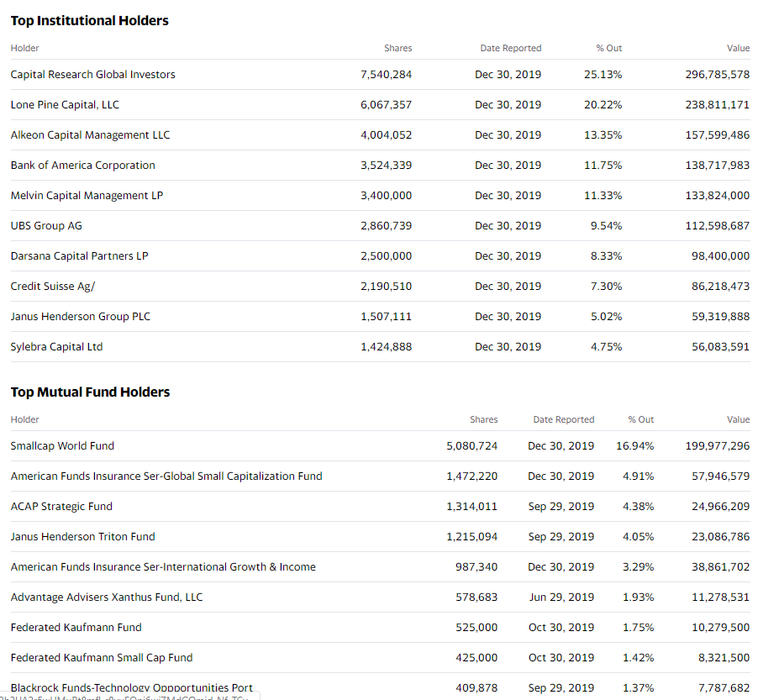Click Shares column header in institutional table
This screenshot has width=758, height=700.
(x=397, y=49)
